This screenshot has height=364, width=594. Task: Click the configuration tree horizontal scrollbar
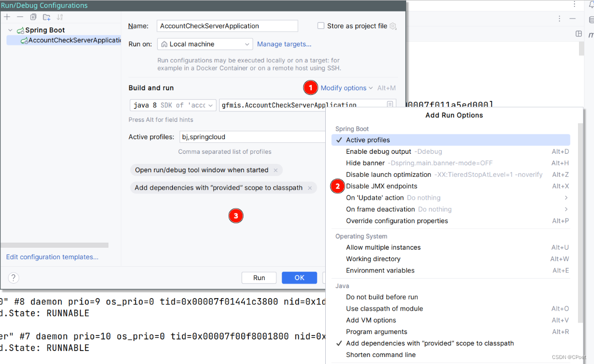54,245
